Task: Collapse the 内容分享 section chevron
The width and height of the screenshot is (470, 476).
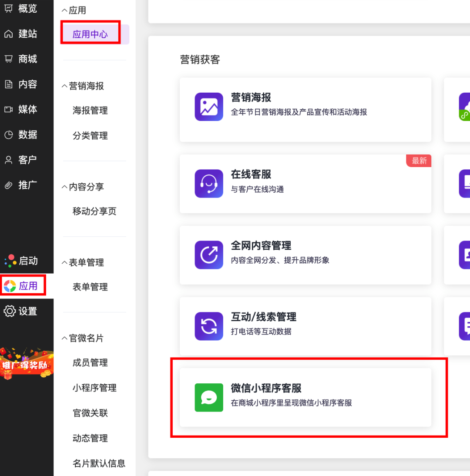Action: (x=64, y=187)
